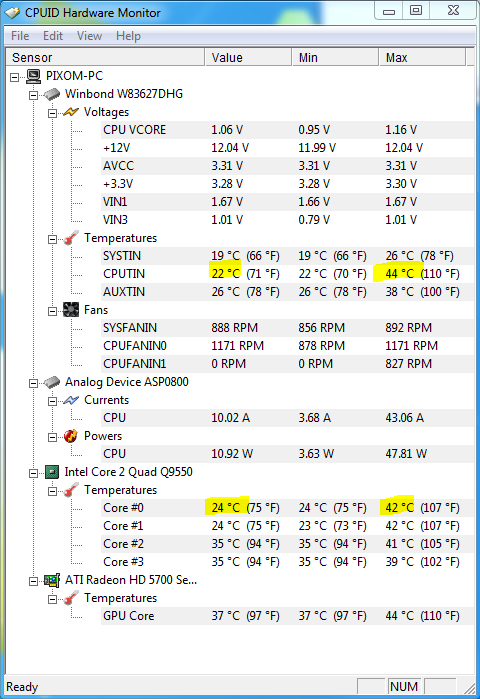480x699 pixels.
Task: Click the CPUID Hardware Monitor title bar icon
Action: click(12, 12)
